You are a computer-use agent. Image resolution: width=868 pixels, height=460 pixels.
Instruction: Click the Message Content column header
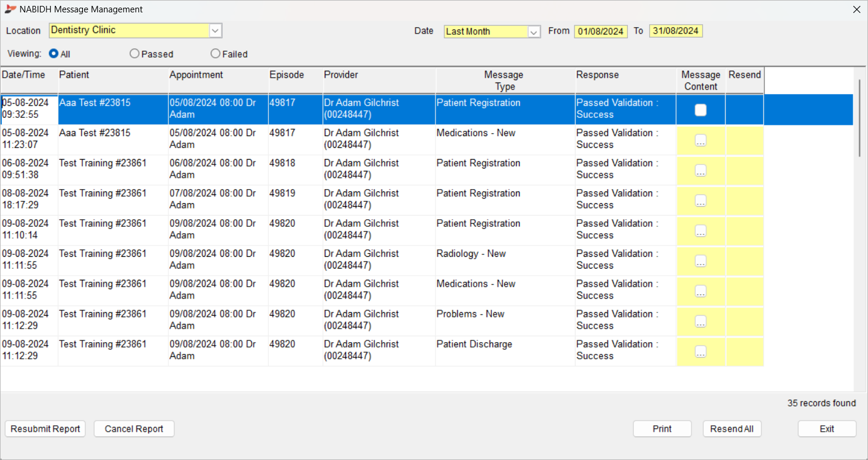[700, 81]
